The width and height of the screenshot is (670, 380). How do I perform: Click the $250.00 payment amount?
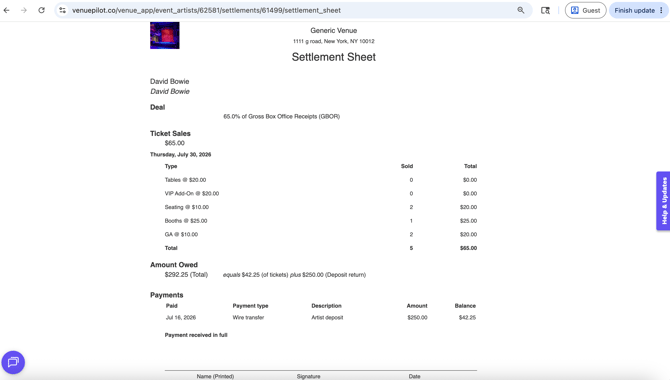[x=417, y=318]
